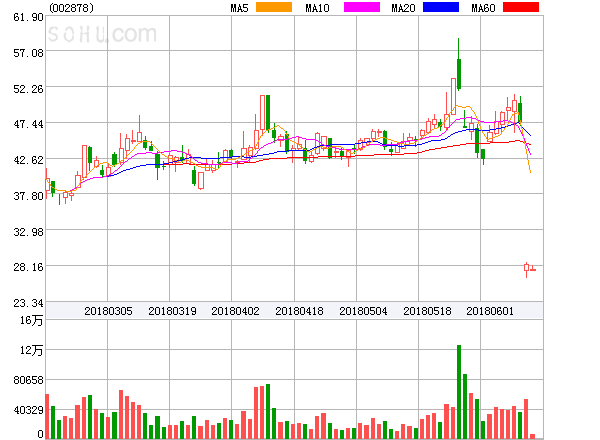Click the blue MA20 legend swatch
Viewport: 600px width, 440px height.
pyautogui.click(x=441, y=7)
